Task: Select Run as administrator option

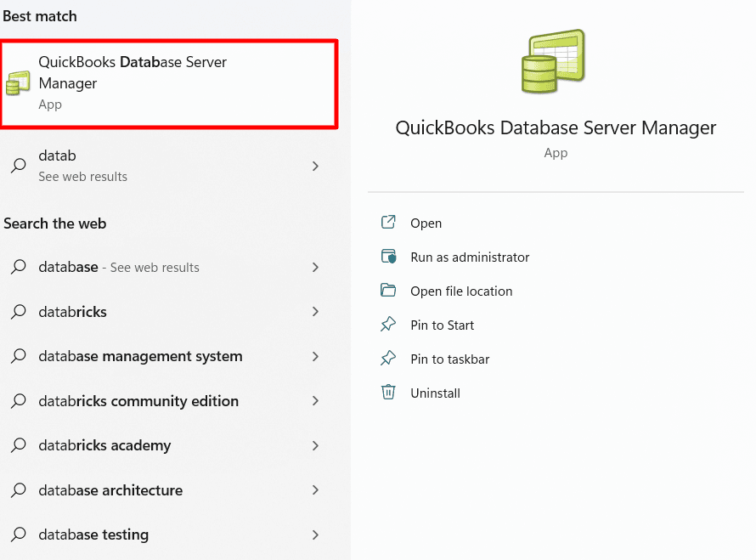Action: pos(469,257)
